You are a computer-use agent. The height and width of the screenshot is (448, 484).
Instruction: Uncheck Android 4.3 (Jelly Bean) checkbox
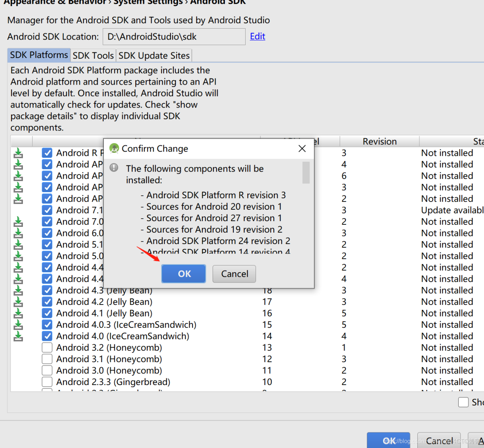[x=47, y=290]
